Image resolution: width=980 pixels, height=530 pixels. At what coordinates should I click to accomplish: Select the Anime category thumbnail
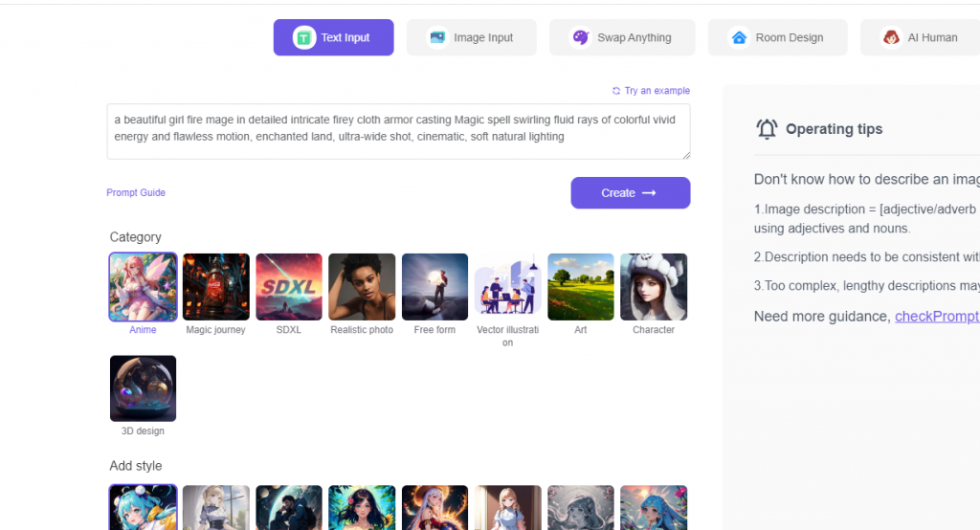tap(143, 287)
